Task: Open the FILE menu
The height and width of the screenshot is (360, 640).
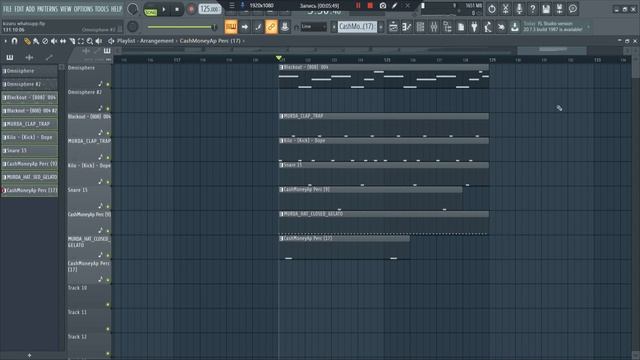Action: 7,9
